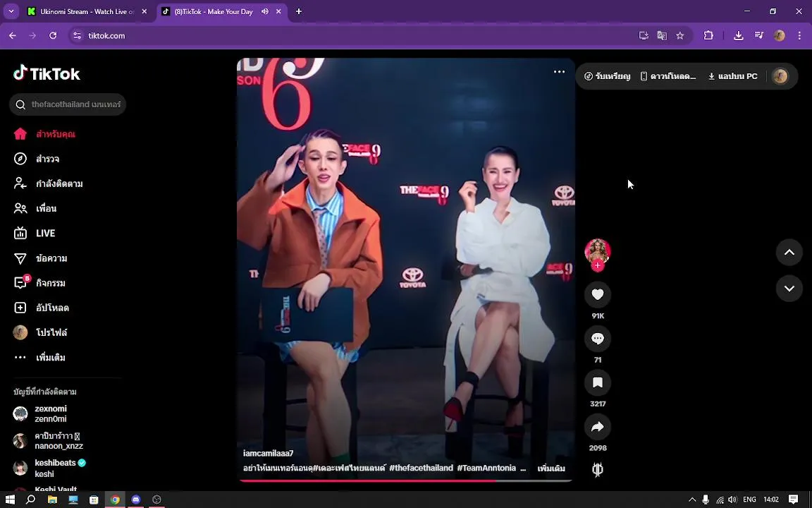Show hidden tray icons chevron
Image resolution: width=812 pixels, height=508 pixels.
692,500
